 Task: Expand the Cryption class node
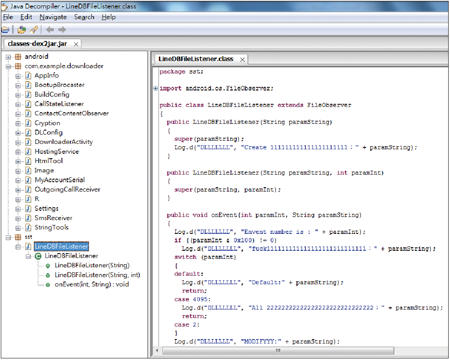18,123
